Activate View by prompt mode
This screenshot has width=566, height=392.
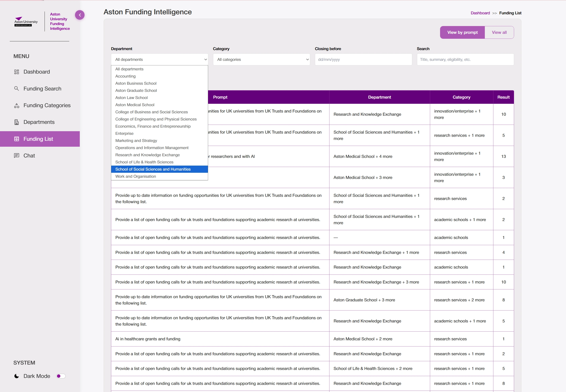tap(462, 32)
